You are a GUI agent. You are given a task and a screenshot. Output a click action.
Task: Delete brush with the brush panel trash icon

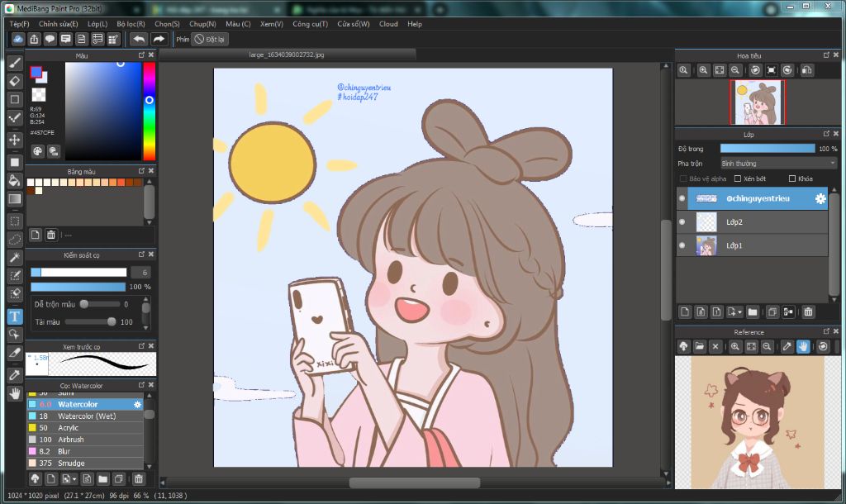[x=139, y=478]
